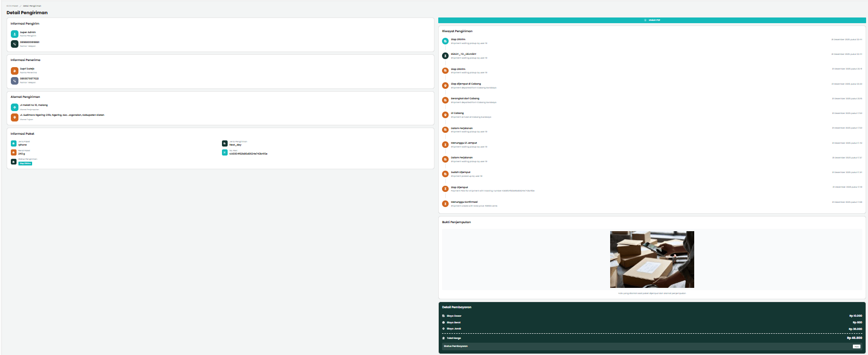
Task: Click the Di Cabang location pin icon
Action: coord(445,115)
